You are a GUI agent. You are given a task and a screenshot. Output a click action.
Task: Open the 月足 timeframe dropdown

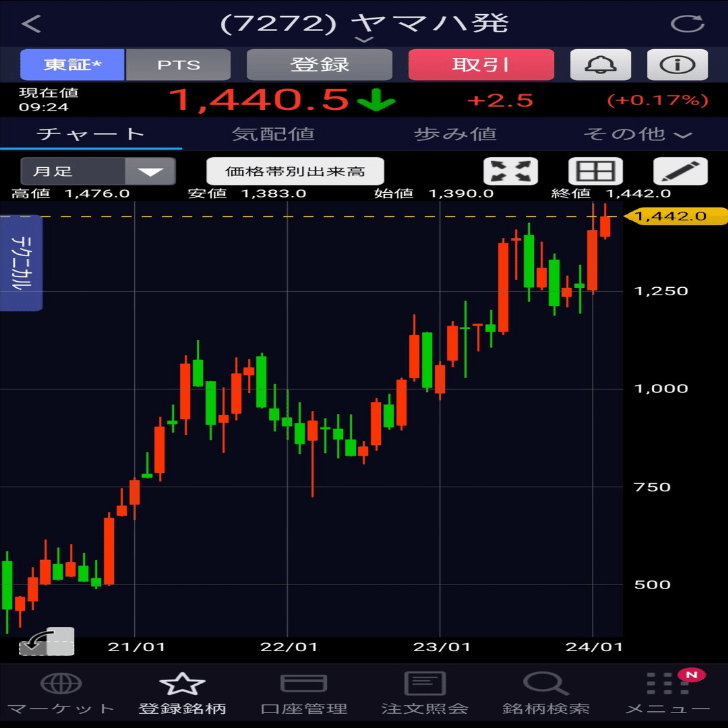point(98,171)
